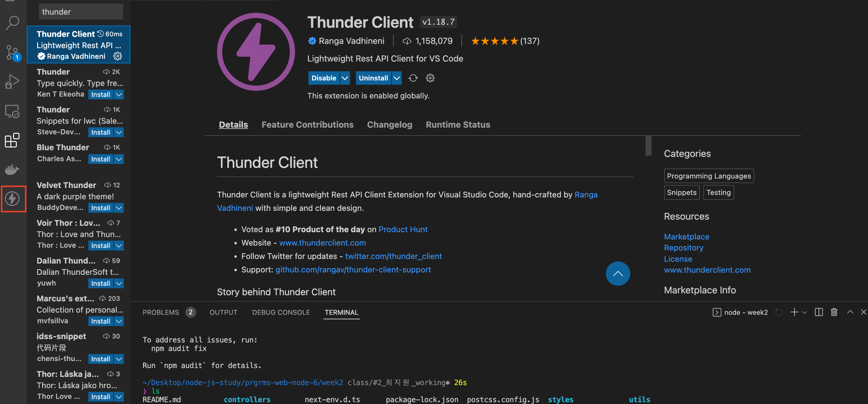Open Uninstall dropdown arrow
Screen dimensions: 868x404
[x=397, y=78]
